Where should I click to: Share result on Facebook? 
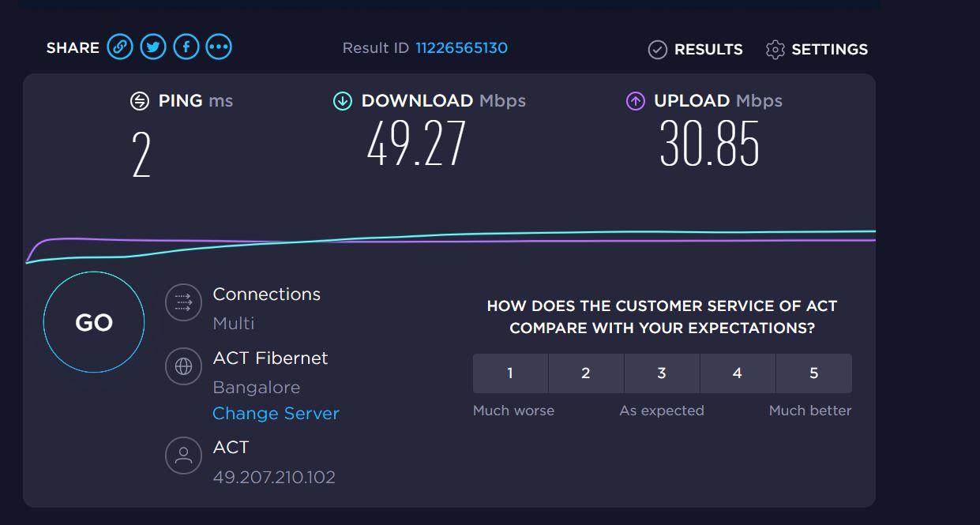(186, 47)
